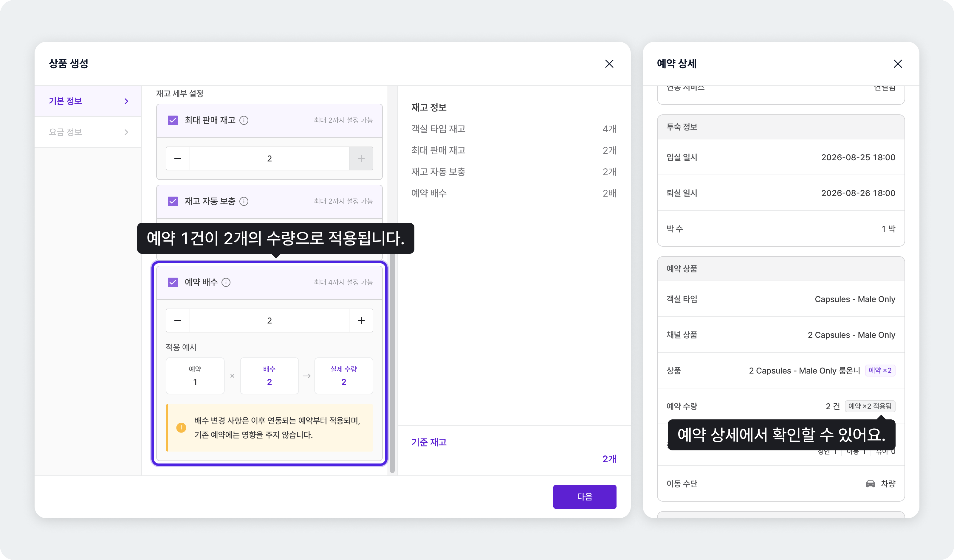Increase the 최대 판매 재고 value
954x560 pixels.
pos(361,158)
